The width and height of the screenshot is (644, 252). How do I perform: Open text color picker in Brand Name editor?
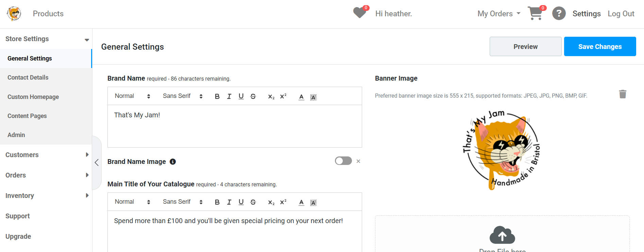tap(301, 97)
